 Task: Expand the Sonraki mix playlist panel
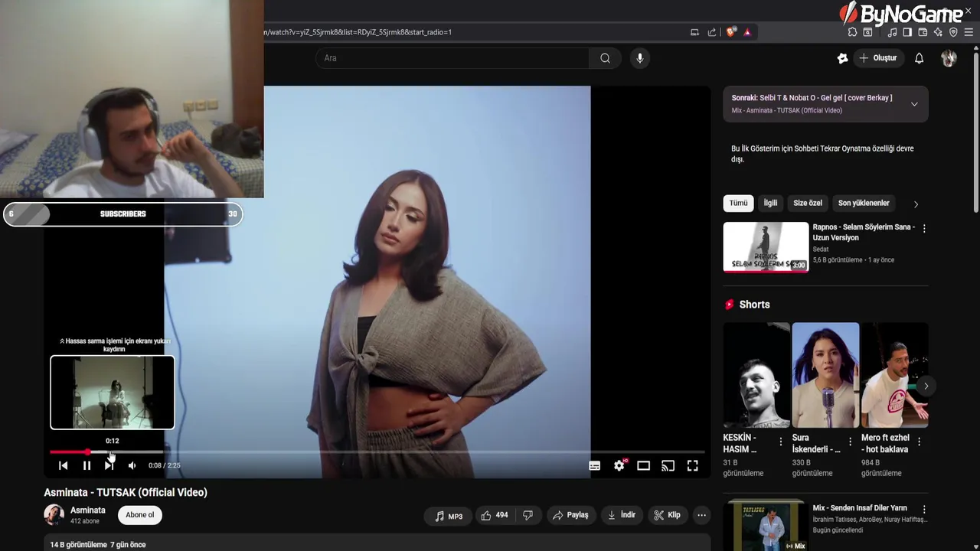[x=914, y=104]
